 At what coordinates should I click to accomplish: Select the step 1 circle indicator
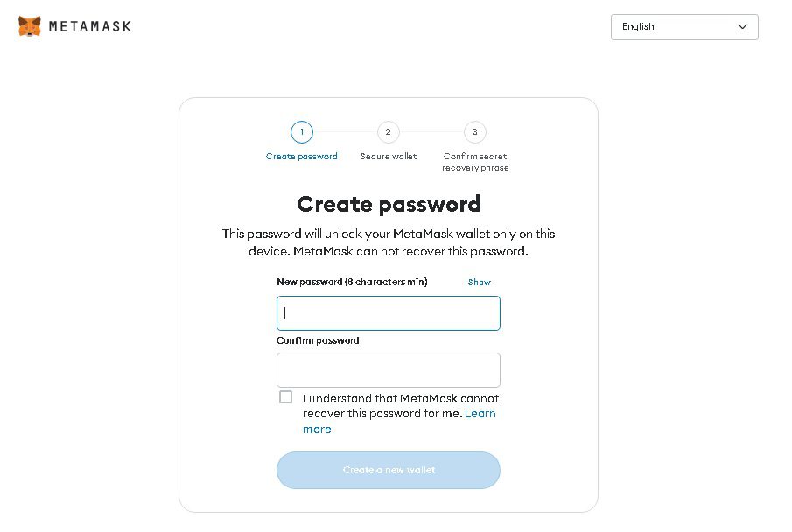[301, 132]
